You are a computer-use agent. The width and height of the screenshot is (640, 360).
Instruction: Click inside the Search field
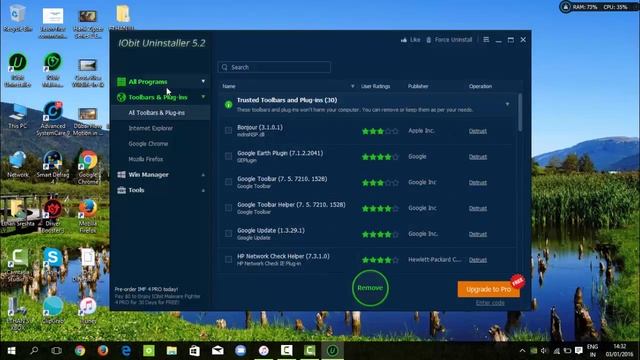(x=274, y=67)
